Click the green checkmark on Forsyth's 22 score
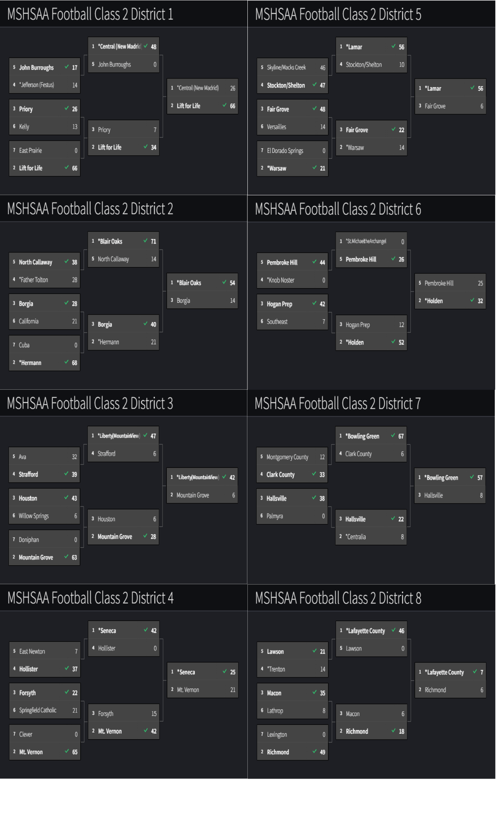This screenshot has width=504, height=832. (67, 692)
